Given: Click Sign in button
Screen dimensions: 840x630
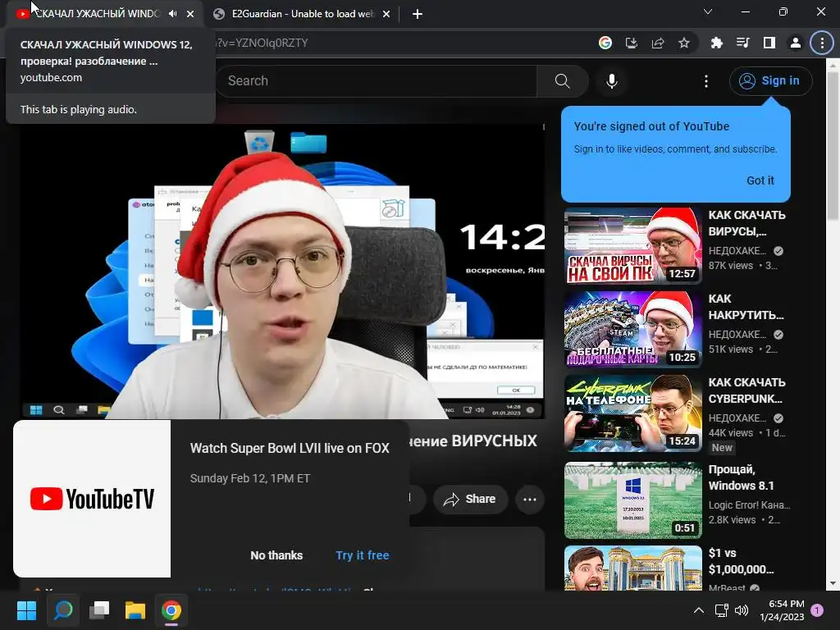Looking at the screenshot, I should coord(770,81).
